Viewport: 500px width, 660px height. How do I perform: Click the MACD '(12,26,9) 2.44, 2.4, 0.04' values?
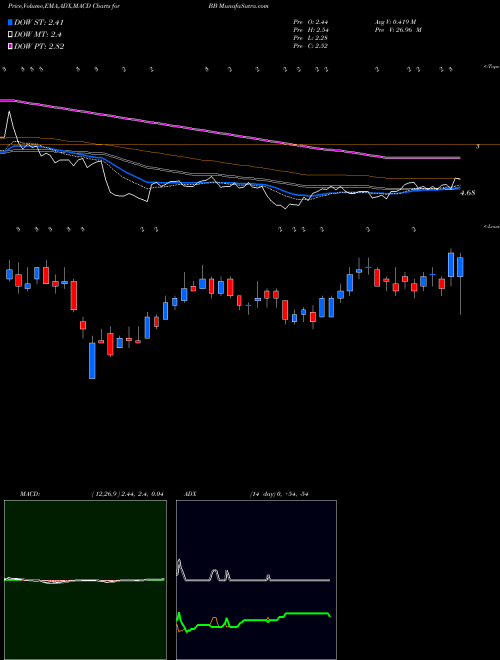pos(127,494)
